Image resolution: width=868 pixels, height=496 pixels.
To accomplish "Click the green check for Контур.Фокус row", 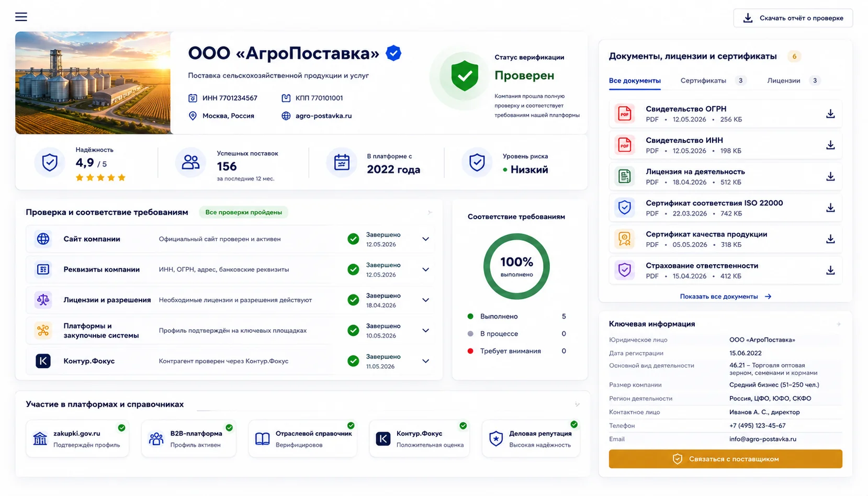I will [x=353, y=361].
